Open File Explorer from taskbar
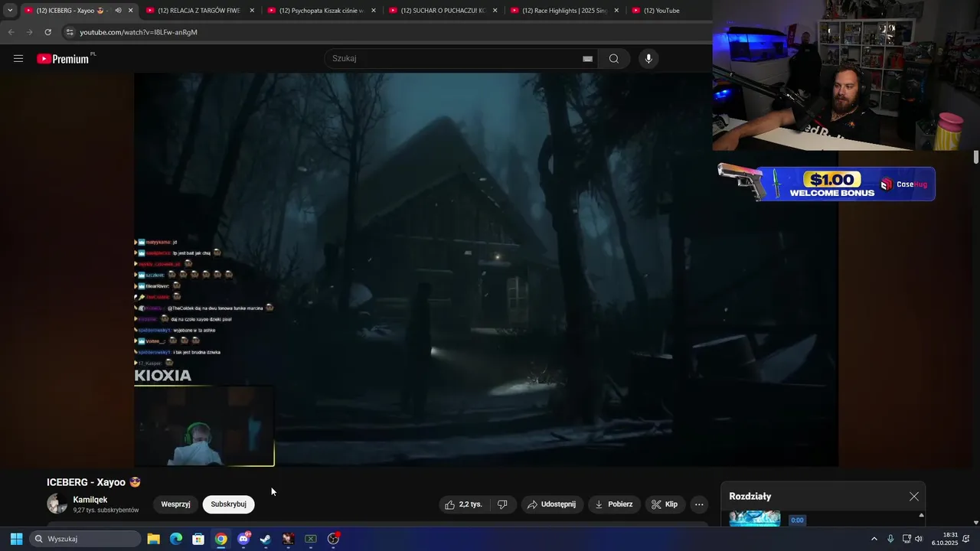The image size is (980, 551). 153,539
